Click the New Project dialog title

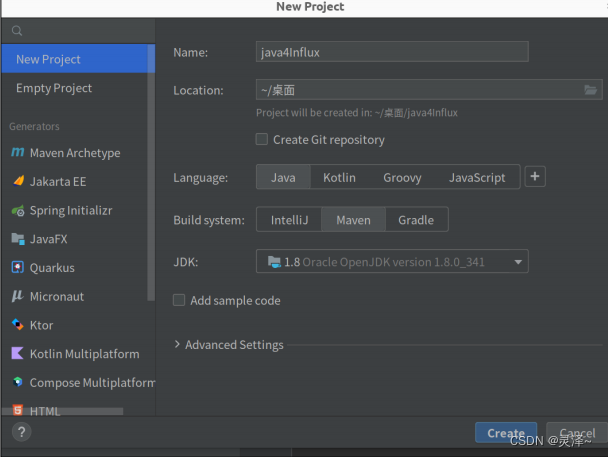point(310,7)
